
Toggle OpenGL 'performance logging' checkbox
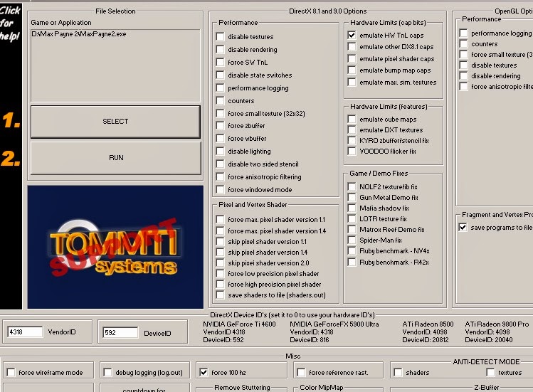(x=463, y=33)
